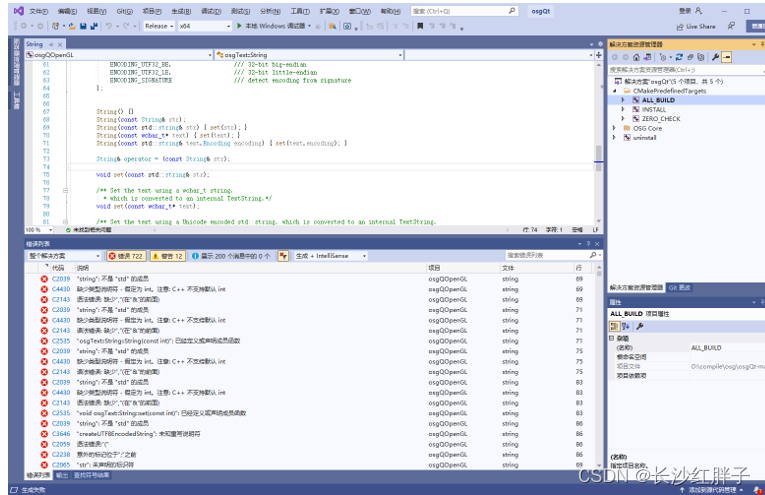Toggle the Warnings 12 filter
Image resolution: width=765 pixels, height=495 pixels.
tap(168, 256)
